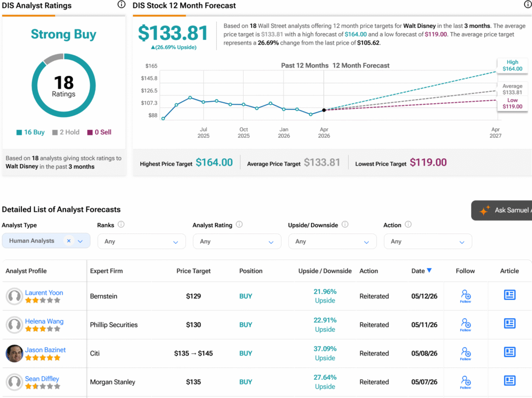Open Laurent Yoon analyst profile link
This screenshot has height=398, width=532.
click(x=44, y=293)
